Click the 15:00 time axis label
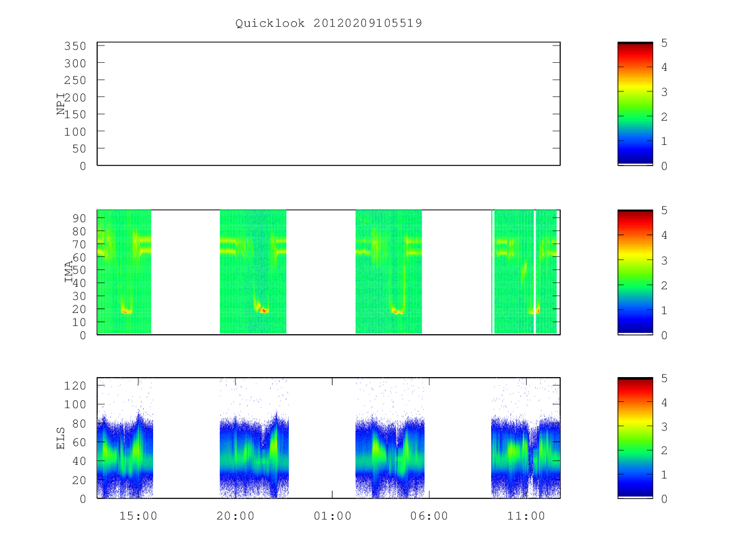The width and height of the screenshot is (747, 560). 138,516
